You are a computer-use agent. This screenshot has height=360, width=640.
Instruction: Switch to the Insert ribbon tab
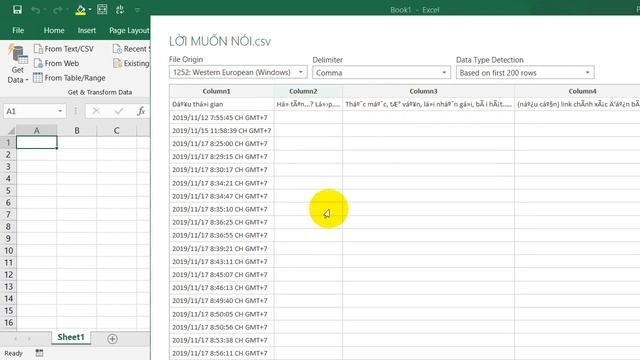(x=87, y=30)
